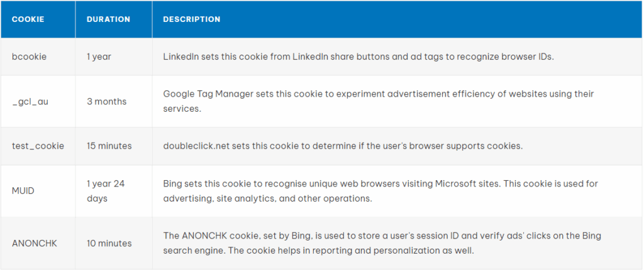Click the DESCRIPTION column header
The image size is (644, 270).
click(x=192, y=19)
